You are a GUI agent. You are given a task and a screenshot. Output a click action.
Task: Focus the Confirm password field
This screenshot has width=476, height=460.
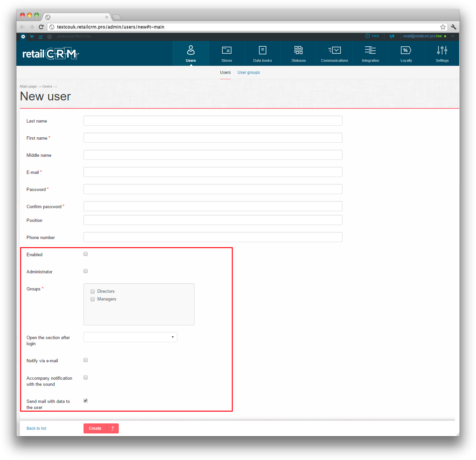click(213, 206)
